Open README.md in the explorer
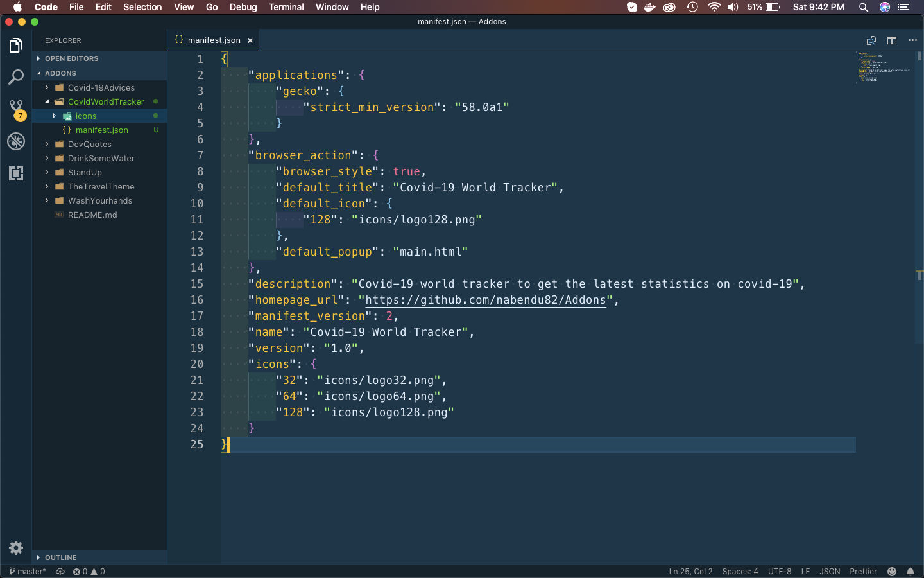Viewport: 924px width, 578px height. (x=99, y=215)
